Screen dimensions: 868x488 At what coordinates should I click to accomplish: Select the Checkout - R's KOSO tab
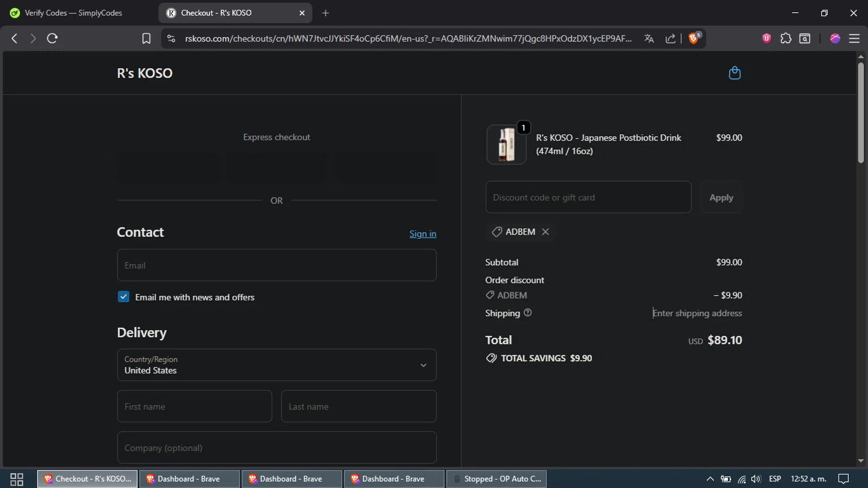click(x=235, y=13)
